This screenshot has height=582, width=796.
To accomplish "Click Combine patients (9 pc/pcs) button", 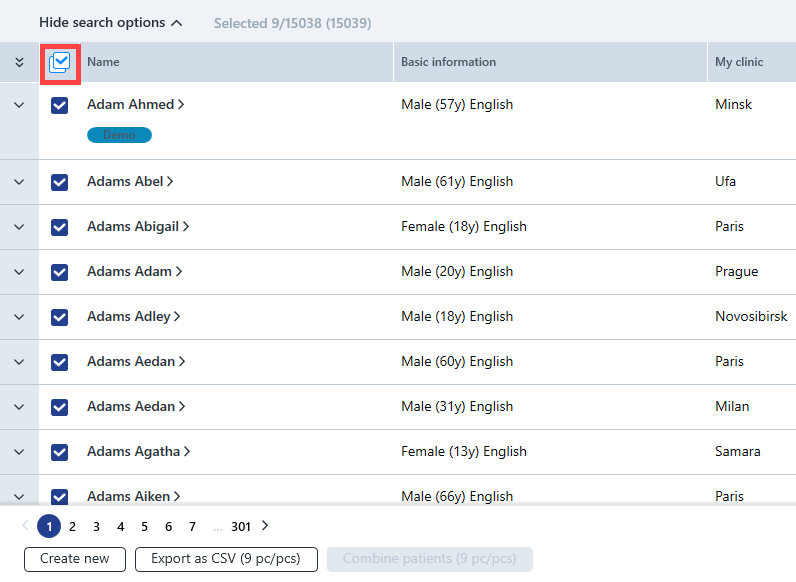I will [x=429, y=559].
